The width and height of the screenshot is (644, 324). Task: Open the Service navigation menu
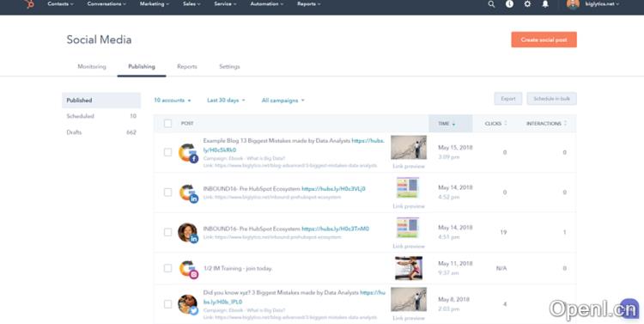point(226,4)
